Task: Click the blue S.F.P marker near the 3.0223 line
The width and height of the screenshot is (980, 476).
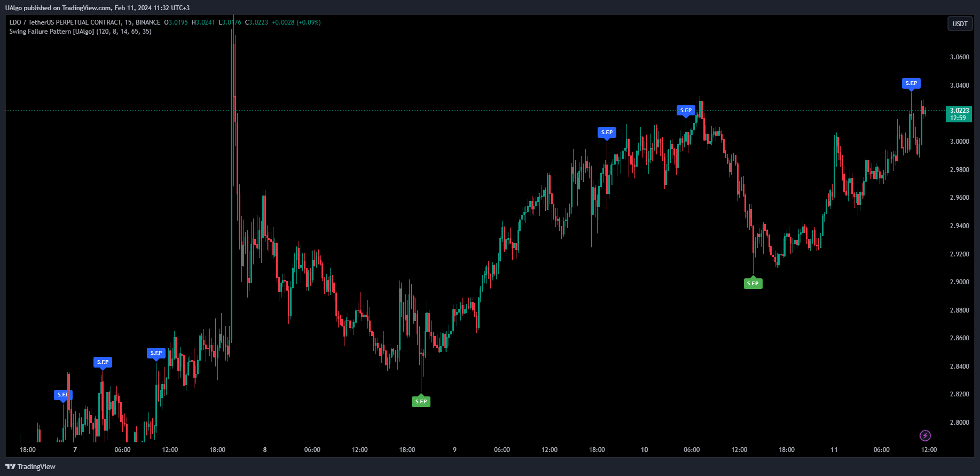Action: click(x=686, y=111)
